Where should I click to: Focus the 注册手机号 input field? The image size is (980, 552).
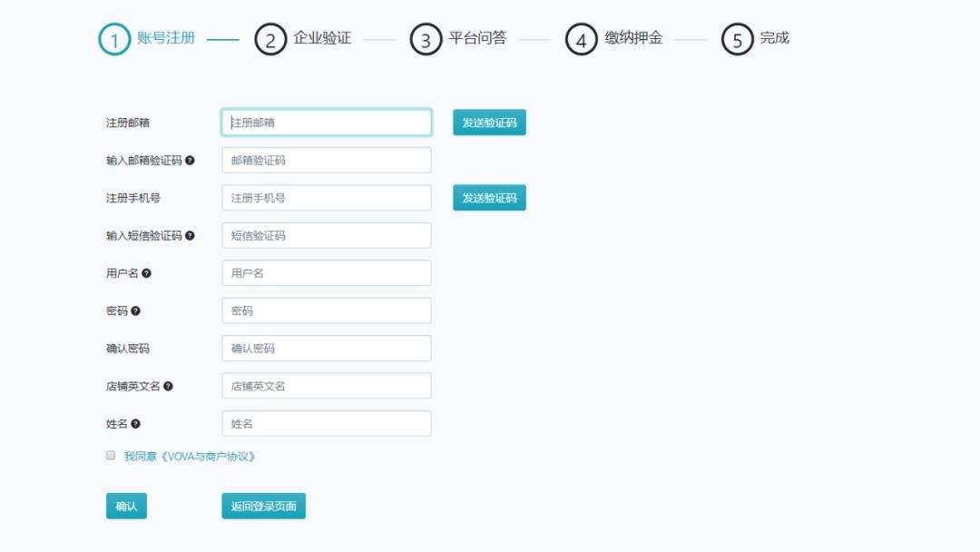326,197
